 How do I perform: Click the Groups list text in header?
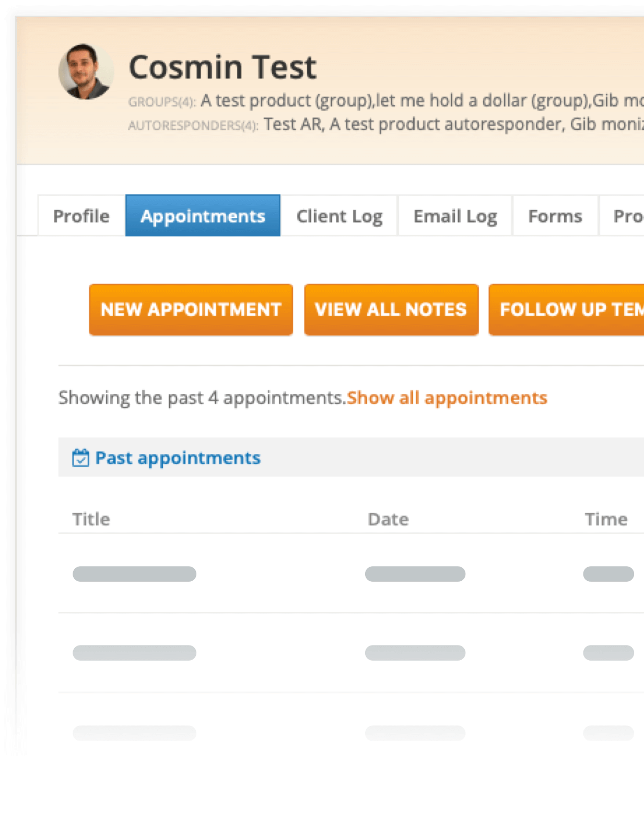(x=422, y=100)
